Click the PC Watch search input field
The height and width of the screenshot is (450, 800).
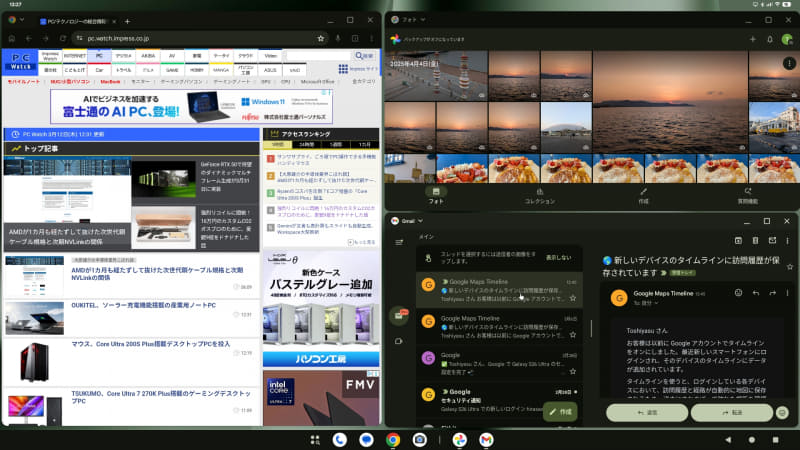coord(318,56)
